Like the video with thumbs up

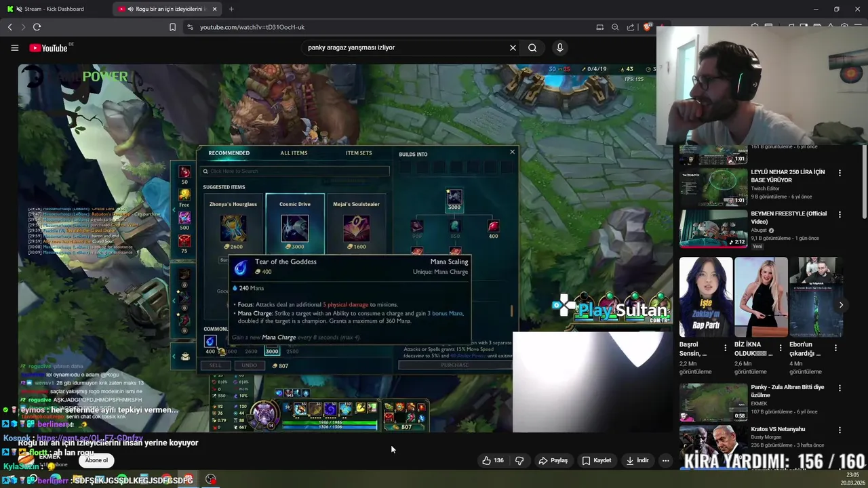493,460
